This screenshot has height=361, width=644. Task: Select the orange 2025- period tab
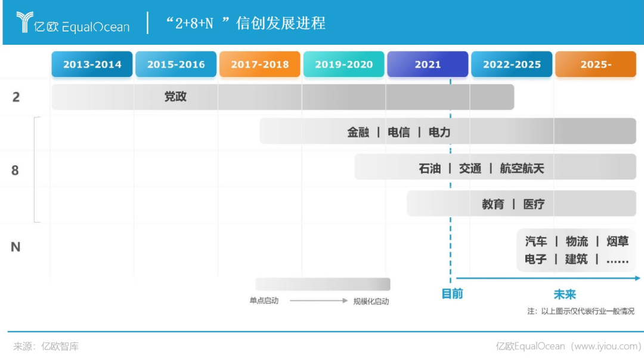596,64
